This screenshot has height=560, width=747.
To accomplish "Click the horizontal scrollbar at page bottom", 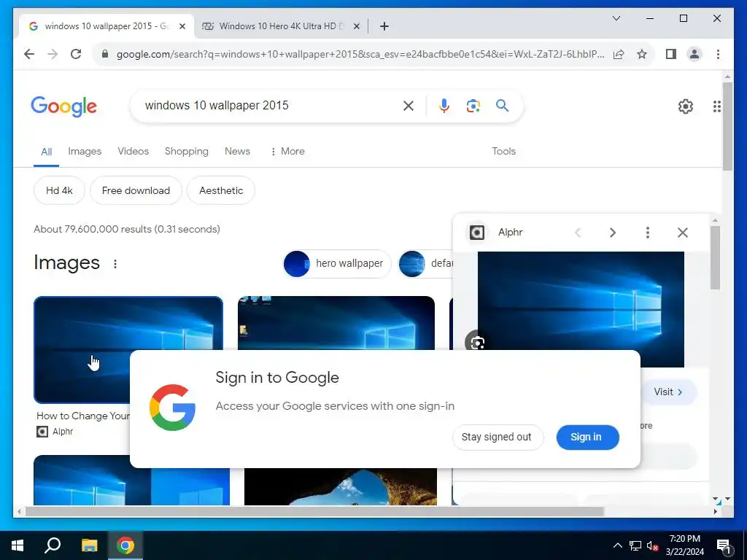I will point(314,511).
